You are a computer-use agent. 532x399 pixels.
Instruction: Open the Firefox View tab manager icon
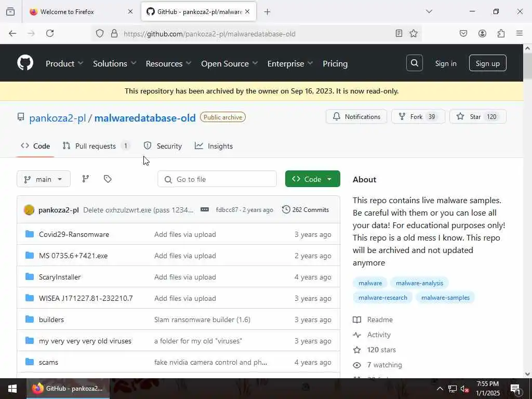click(10, 12)
